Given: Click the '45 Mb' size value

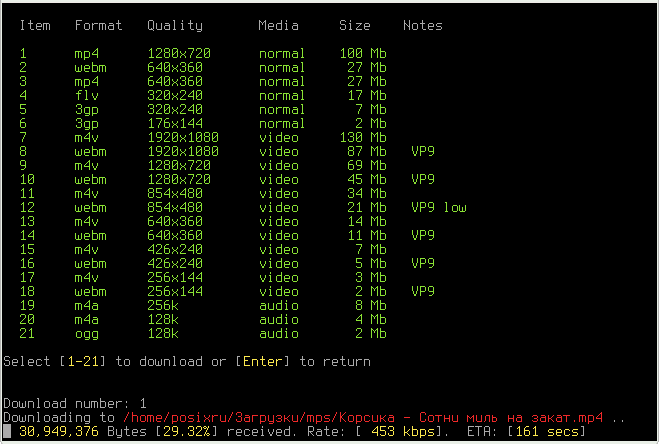Looking at the screenshot, I should click(367, 180).
